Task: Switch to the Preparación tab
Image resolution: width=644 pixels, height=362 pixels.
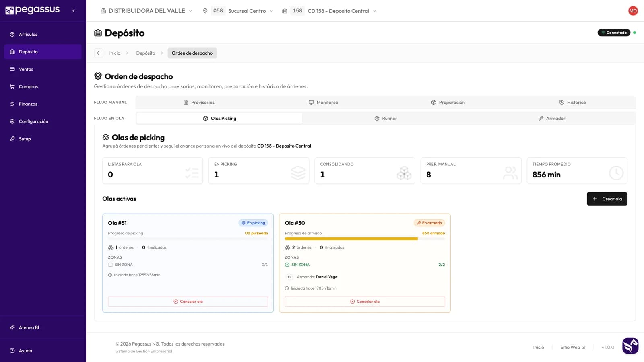Action: tap(448, 102)
